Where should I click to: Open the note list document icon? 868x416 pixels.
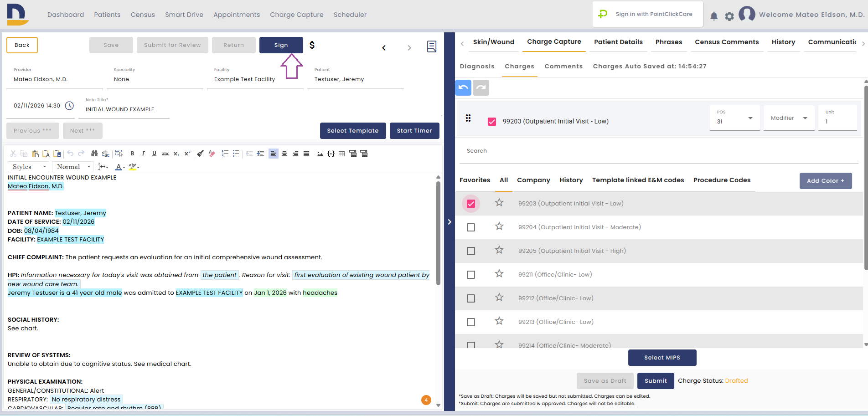[x=432, y=46]
